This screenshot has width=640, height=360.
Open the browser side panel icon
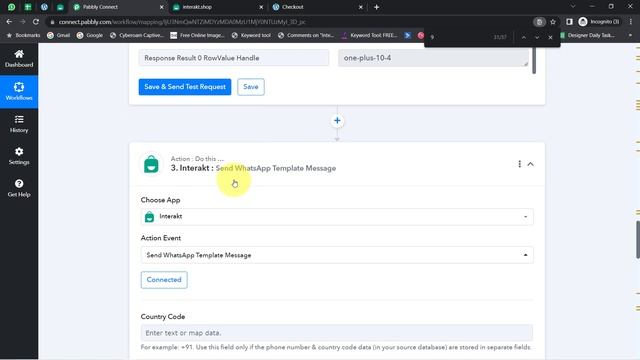pyautogui.click(x=569, y=22)
